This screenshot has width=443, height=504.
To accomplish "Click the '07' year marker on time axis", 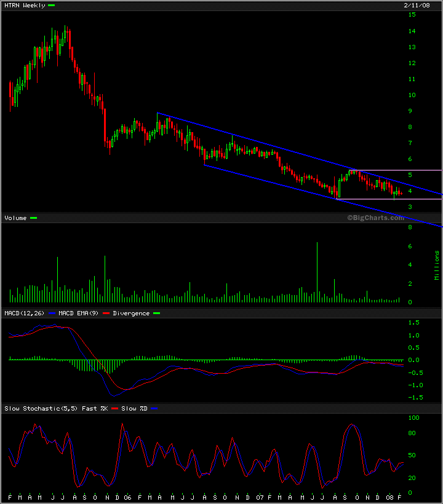I will (260, 498).
